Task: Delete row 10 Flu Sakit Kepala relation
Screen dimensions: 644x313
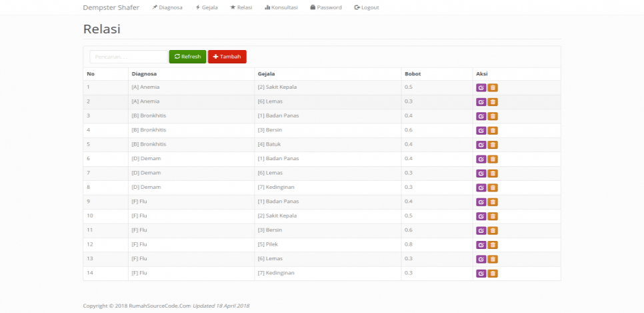Action: point(493,217)
